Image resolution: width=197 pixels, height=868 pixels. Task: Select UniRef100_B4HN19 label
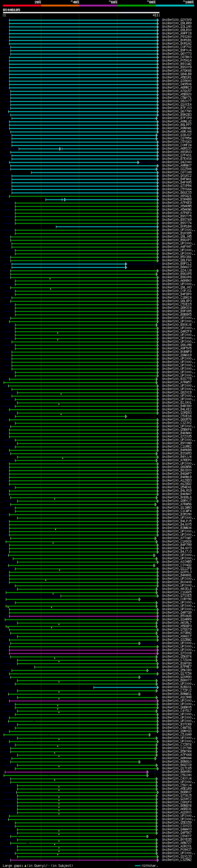[x=177, y=477]
